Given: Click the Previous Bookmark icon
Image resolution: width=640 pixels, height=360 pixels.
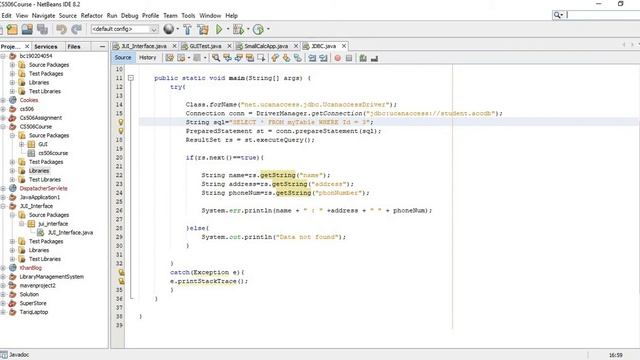Looking at the screenshot, I should [275, 58].
